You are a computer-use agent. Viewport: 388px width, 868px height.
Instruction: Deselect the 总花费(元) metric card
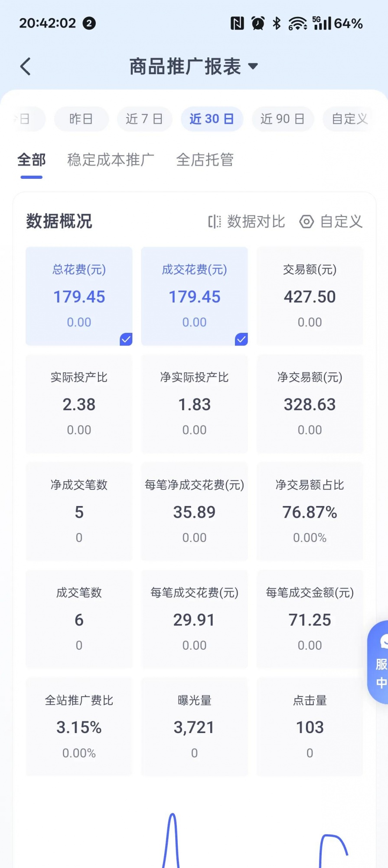click(79, 296)
